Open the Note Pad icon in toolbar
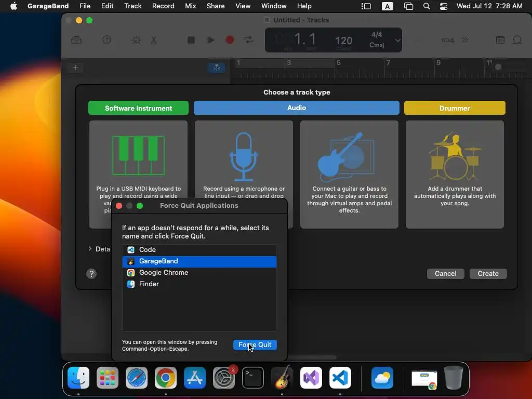The width and height of the screenshot is (532, 399). click(500, 40)
